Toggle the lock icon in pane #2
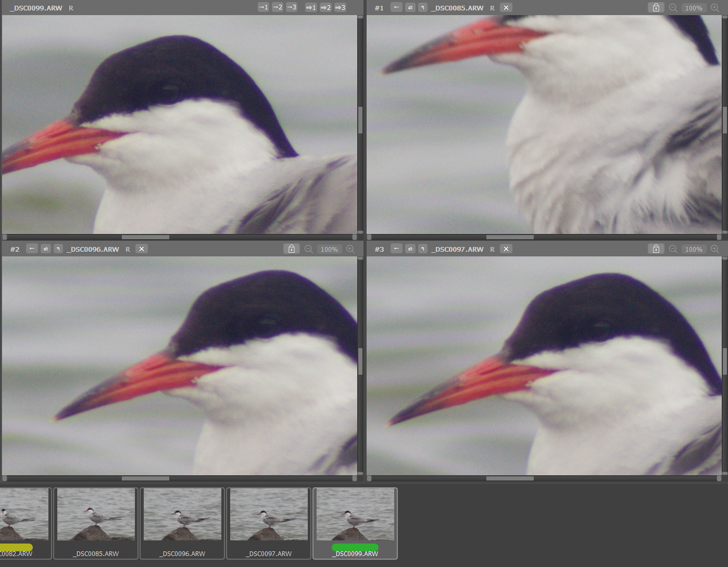Viewport: 728px width, 567px height. (292, 249)
